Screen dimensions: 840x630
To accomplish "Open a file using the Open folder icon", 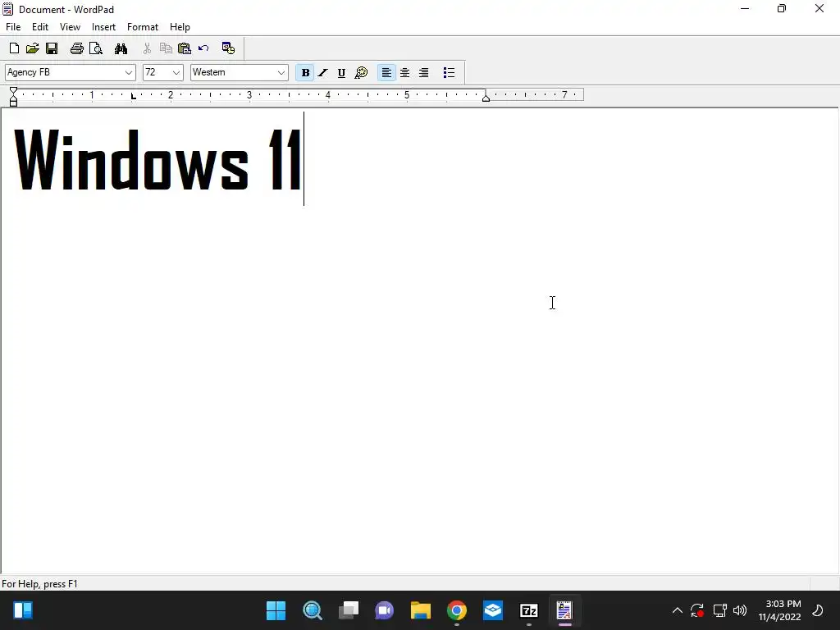I will point(33,48).
